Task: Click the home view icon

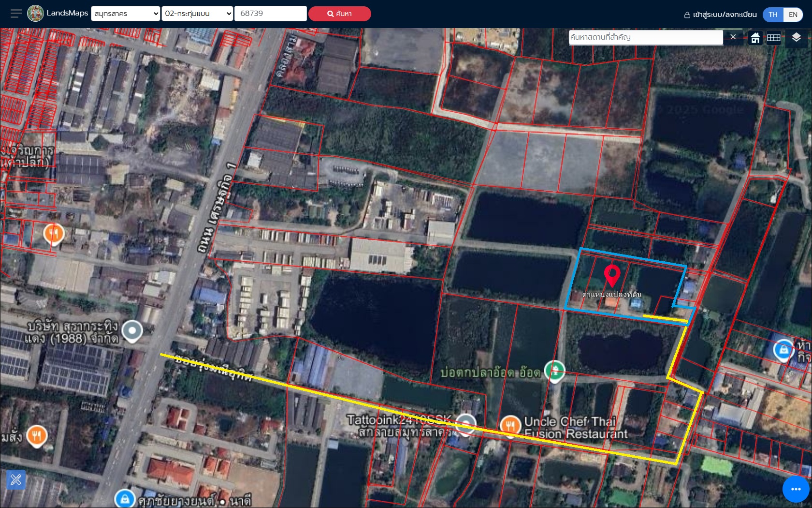Action: (755, 38)
